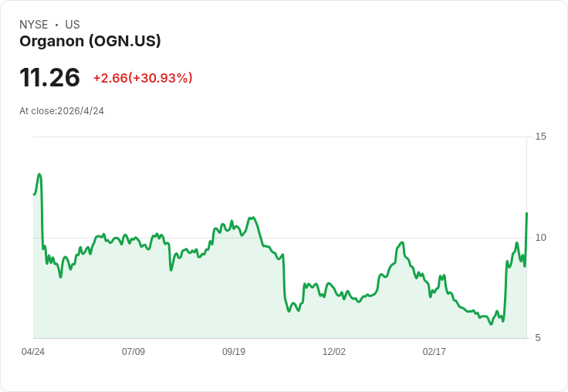Click the current price 11.26

(x=49, y=77)
